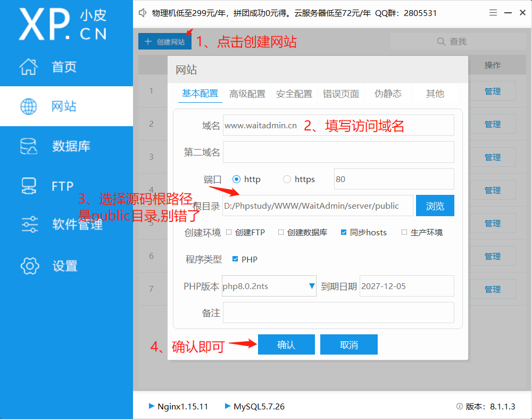Open the 设置 gear icon
The image size is (532, 419).
click(30, 266)
